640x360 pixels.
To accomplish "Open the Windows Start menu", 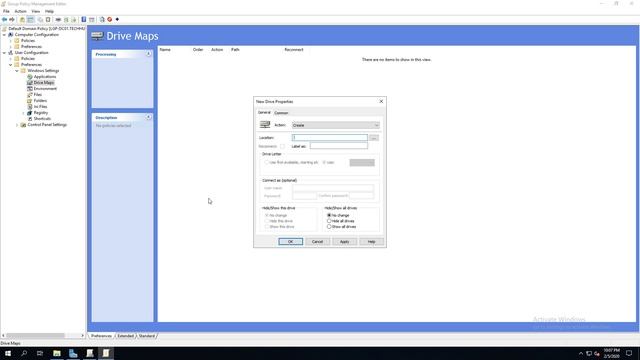I will pyautogui.click(x=8, y=353).
